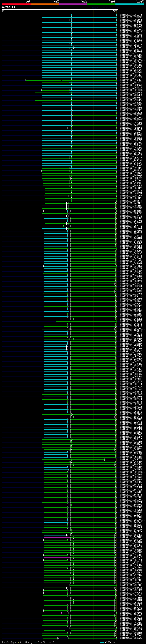Click the cyan alignment bar for Q8LJT6
The image size is (146, 644).
(79, 15)
